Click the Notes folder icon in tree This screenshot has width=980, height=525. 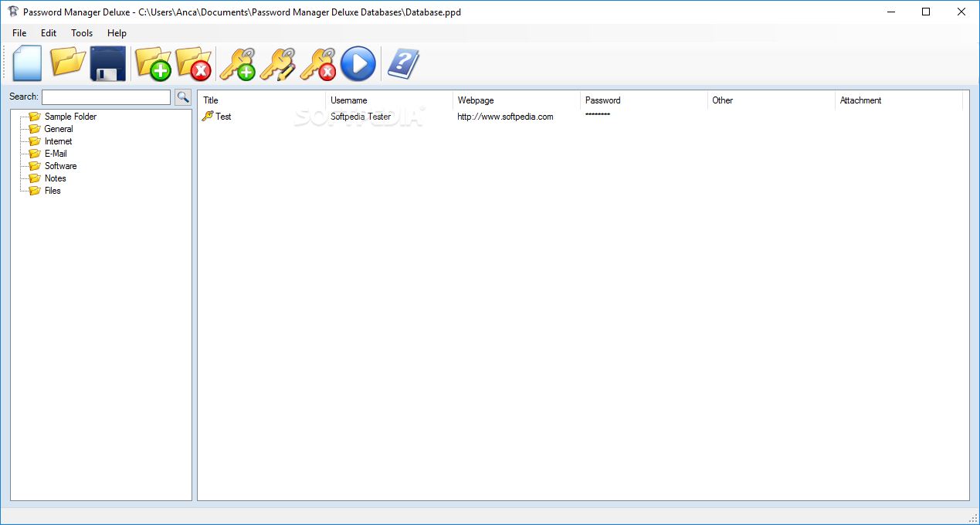coord(35,178)
